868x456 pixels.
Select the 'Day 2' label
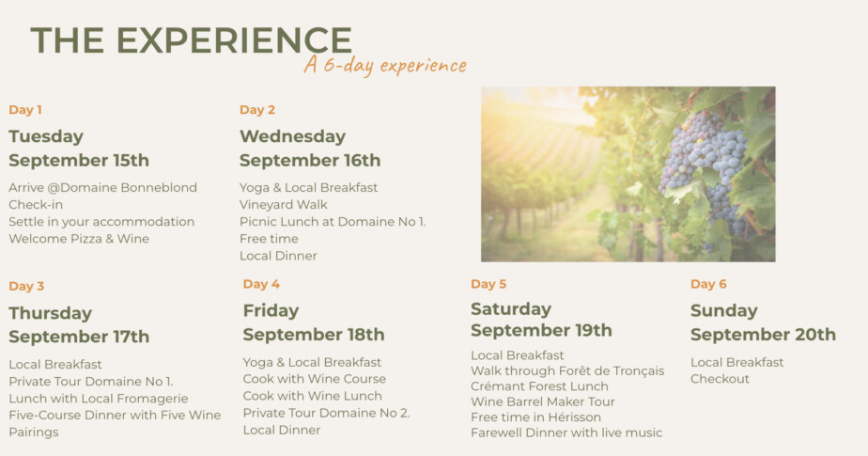pyautogui.click(x=257, y=110)
